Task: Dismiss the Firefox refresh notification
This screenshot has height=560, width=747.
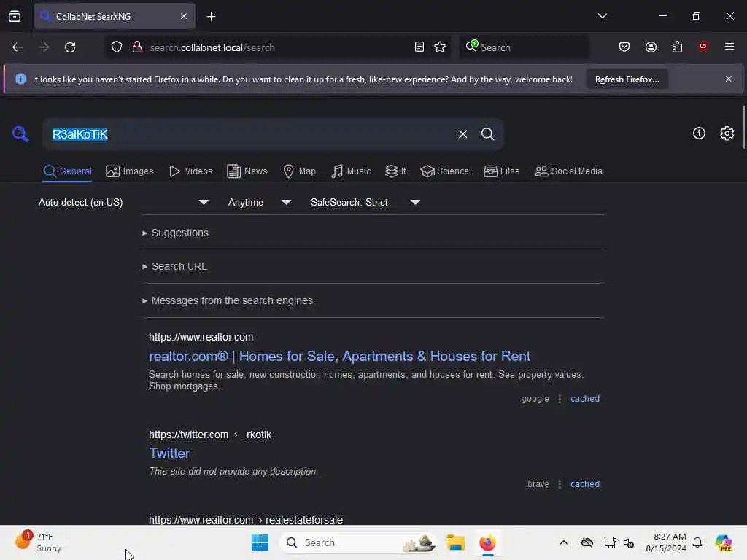Action: tap(729, 79)
